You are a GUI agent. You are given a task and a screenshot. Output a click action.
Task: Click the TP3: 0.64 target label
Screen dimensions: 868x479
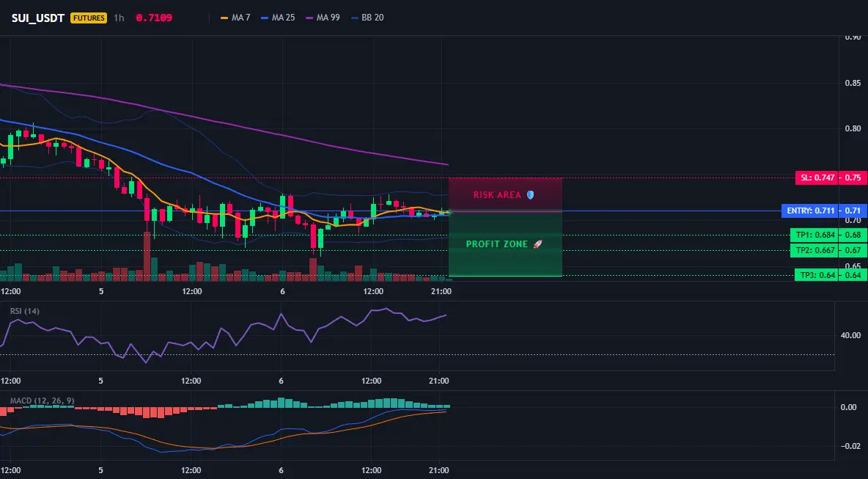point(816,275)
